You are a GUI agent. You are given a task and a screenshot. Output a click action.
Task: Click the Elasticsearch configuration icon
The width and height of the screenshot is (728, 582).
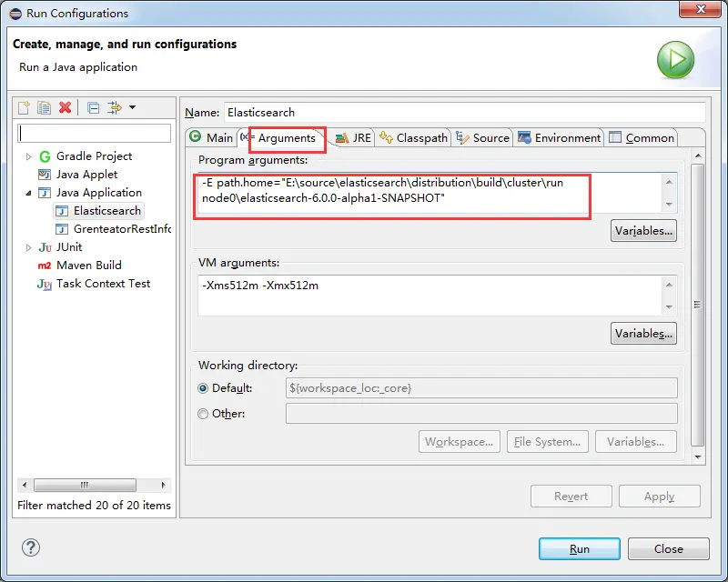[x=62, y=211]
